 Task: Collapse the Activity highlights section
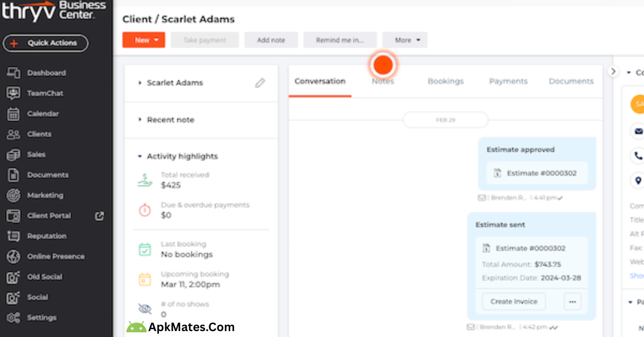[140, 156]
